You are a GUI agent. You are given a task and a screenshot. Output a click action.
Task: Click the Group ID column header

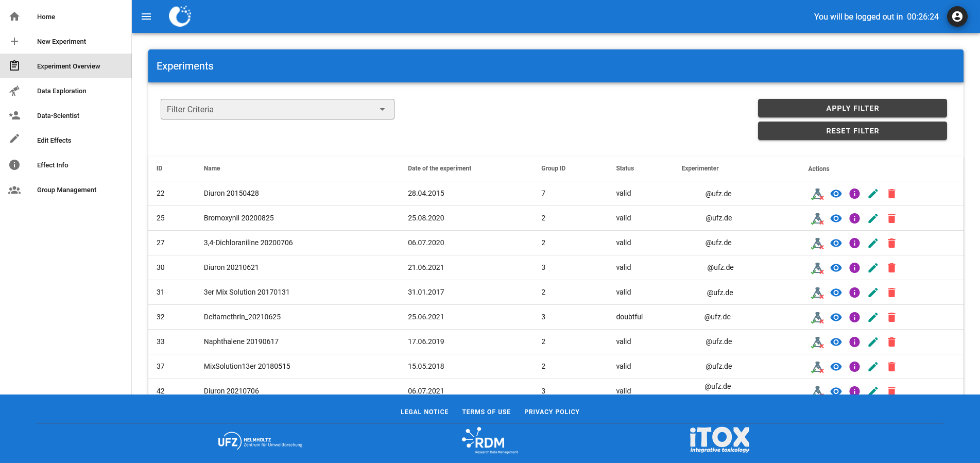tap(553, 168)
